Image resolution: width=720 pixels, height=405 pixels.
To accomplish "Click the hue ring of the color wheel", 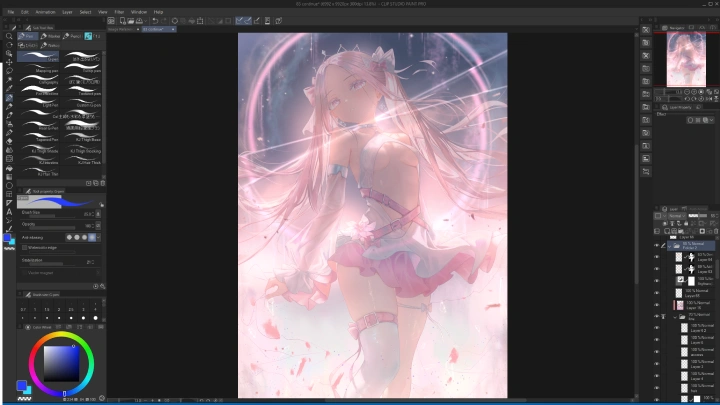I will (62, 335).
